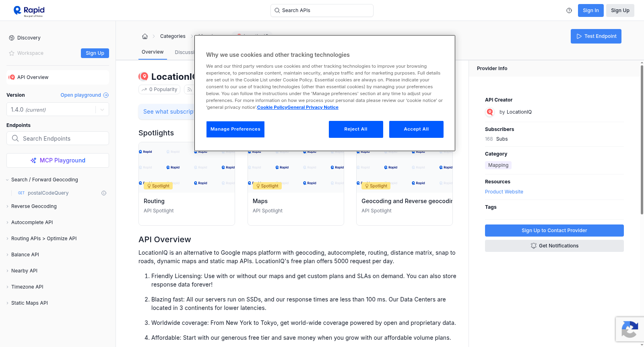
Task: Reject All cookies
Action: click(356, 129)
